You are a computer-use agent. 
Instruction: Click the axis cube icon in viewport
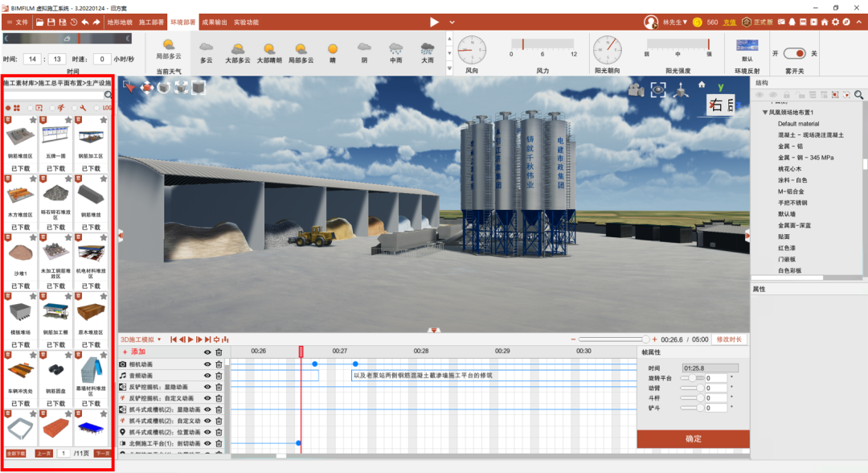coord(681,90)
